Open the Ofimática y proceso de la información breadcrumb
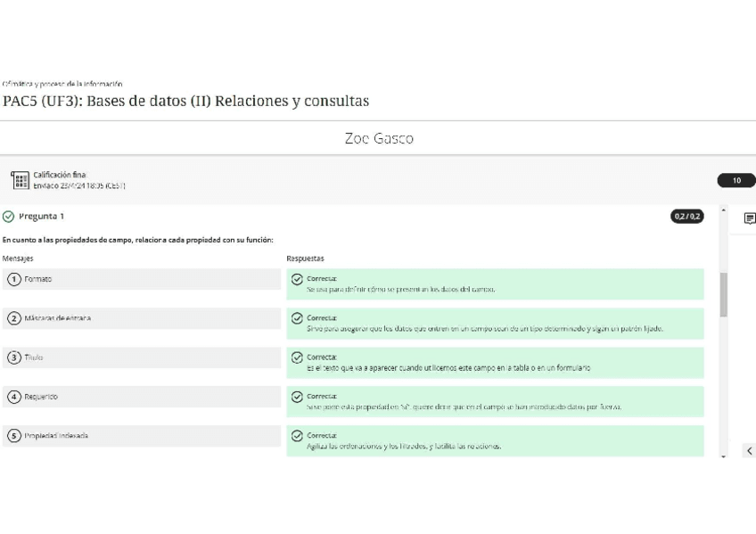Image resolution: width=756 pixels, height=534 pixels. [62, 84]
